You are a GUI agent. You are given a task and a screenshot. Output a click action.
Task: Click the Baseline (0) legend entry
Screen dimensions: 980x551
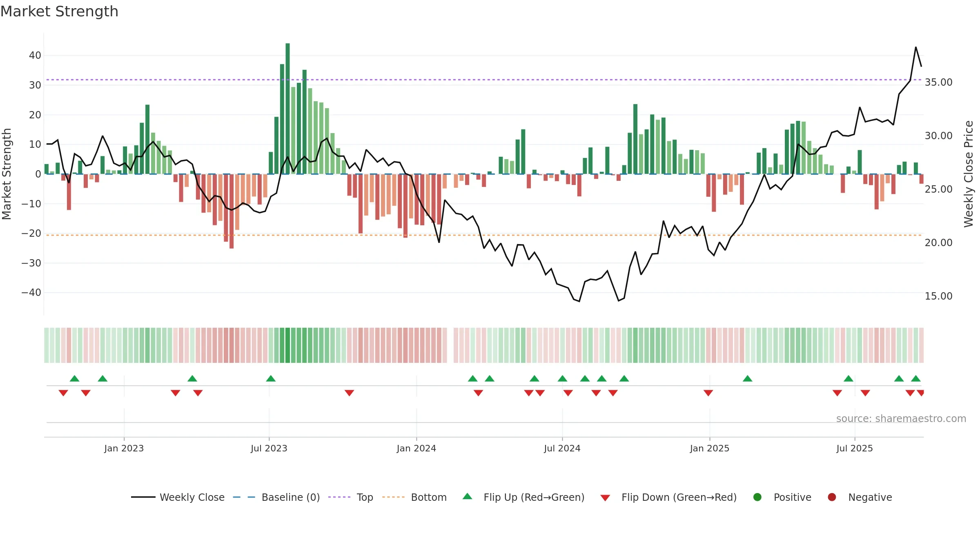pyautogui.click(x=276, y=497)
